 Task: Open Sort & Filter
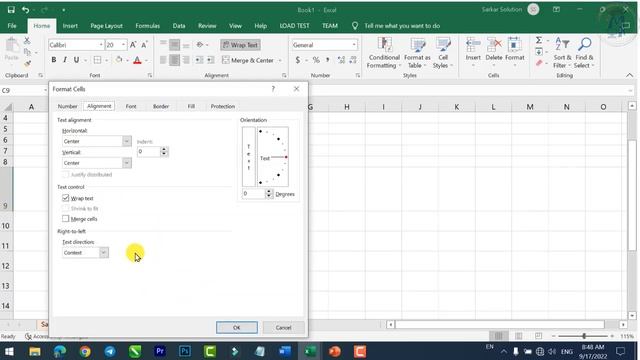pos(562,53)
